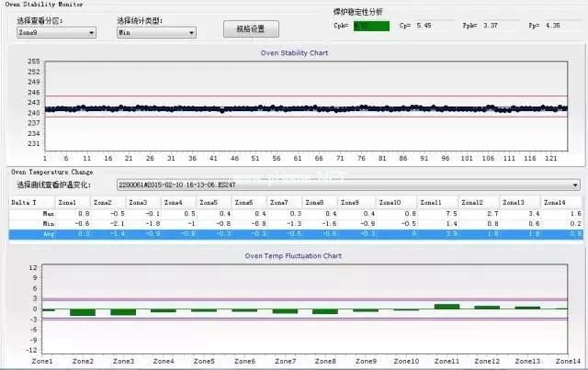Viewport: 588px width, 370px height.
Task: Select the Zone4 column header
Action: pyautogui.click(x=178, y=202)
